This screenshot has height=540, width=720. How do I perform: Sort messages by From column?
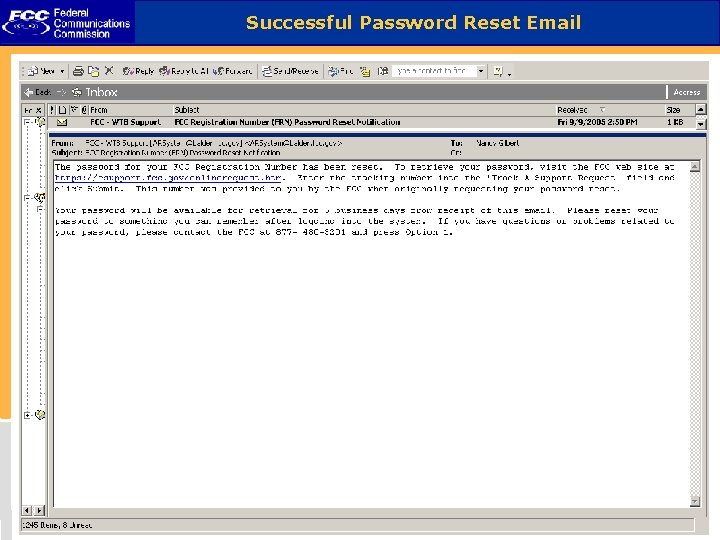pos(130,110)
